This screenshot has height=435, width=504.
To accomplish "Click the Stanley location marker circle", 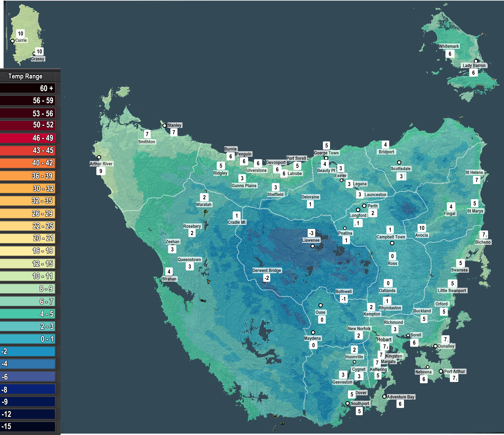I will pyautogui.click(x=164, y=126).
